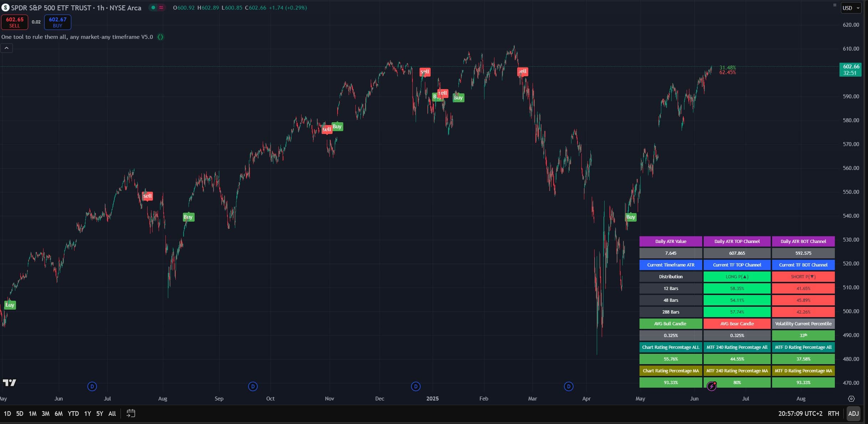Screen dimensions: 868x424
Task: Click the 592.575 bottom channel value
Action: click(803, 253)
